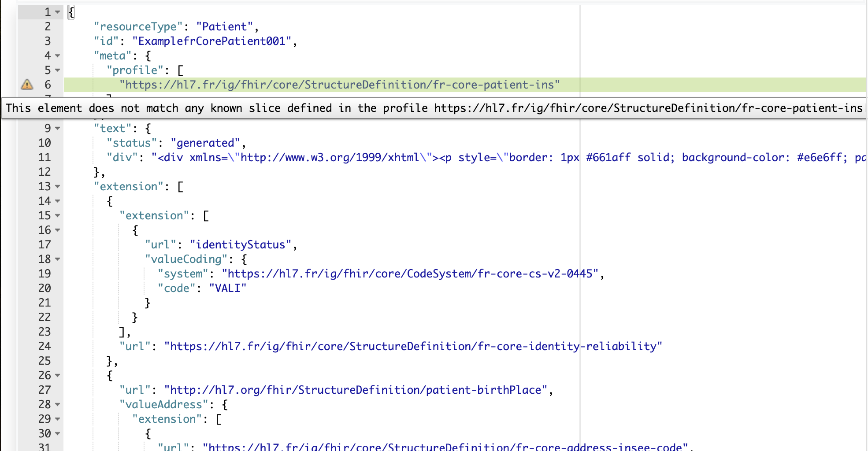The height and width of the screenshot is (451, 868).
Task: Fold the profile array at line 5
Action: (58, 70)
